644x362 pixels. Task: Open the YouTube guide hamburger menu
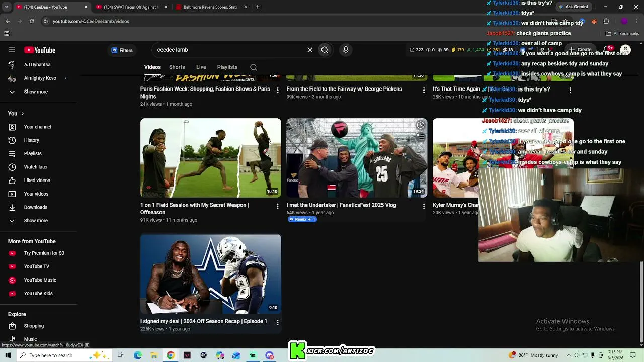point(12,50)
